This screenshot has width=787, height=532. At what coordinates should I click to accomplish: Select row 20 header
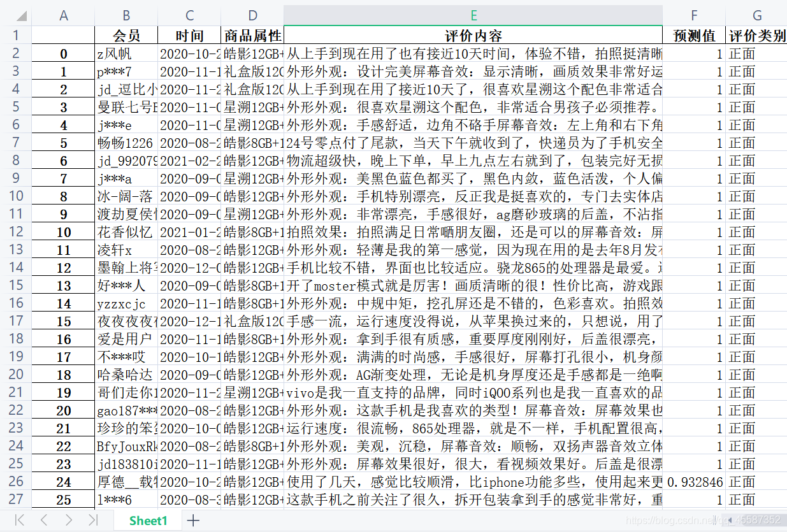(x=16, y=375)
